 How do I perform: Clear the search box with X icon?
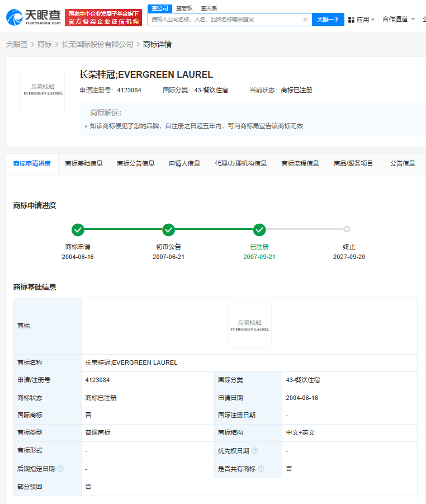click(x=305, y=20)
